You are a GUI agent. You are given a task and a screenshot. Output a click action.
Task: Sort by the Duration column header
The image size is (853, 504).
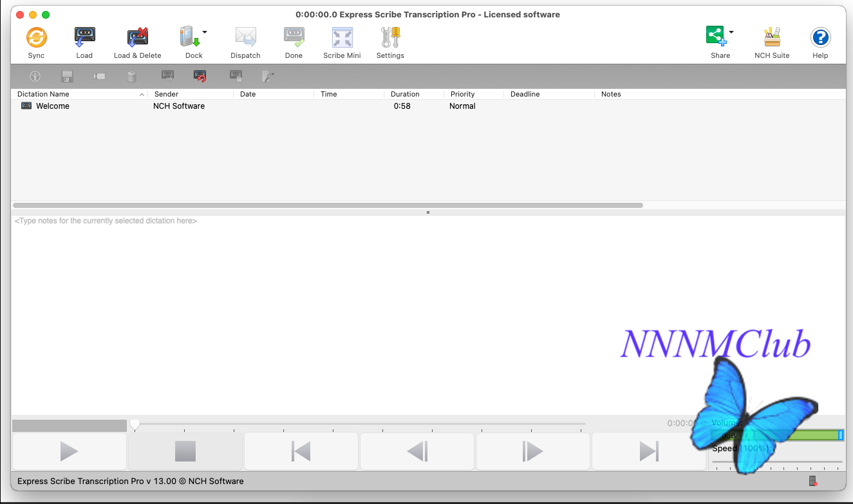click(x=405, y=94)
